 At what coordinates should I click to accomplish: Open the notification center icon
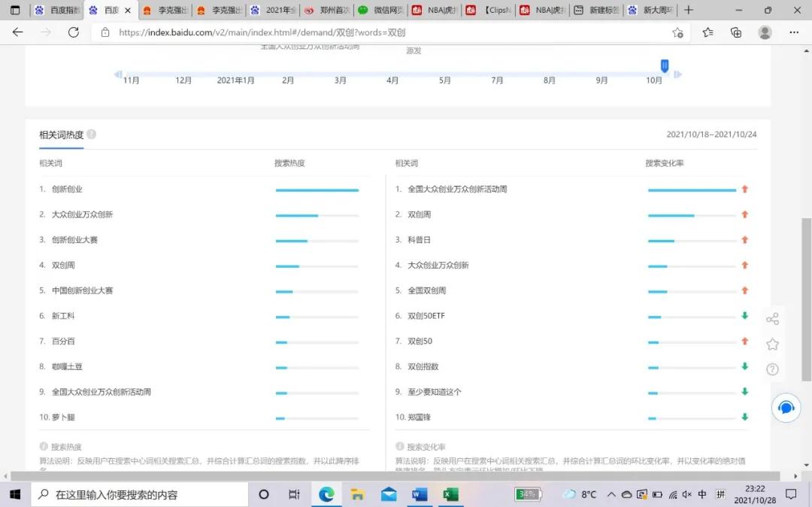791,494
